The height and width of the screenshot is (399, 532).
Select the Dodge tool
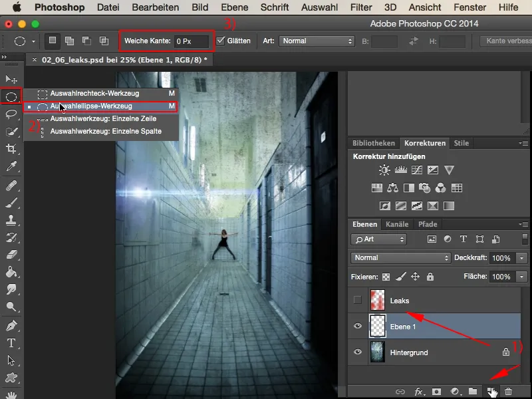pyautogui.click(x=11, y=307)
